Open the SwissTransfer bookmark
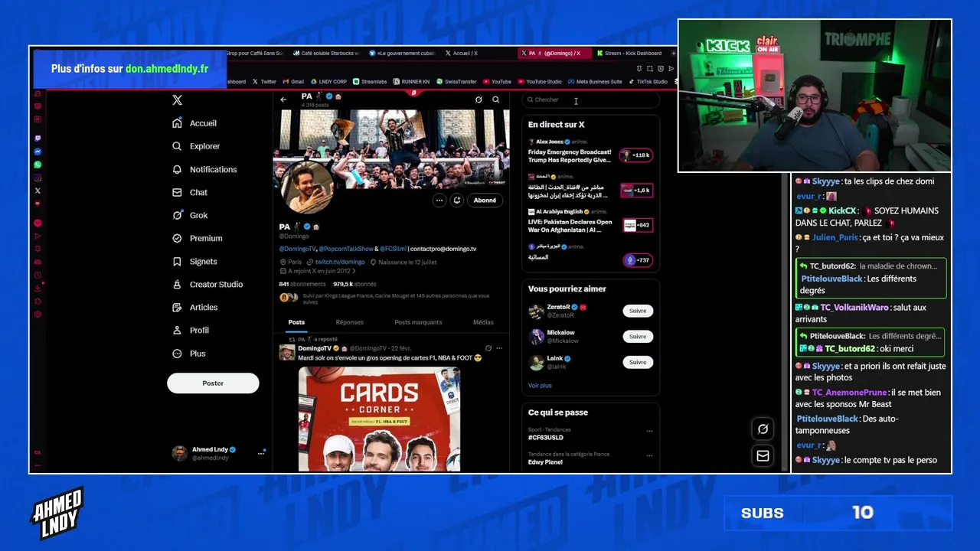This screenshot has width=980, height=551. point(456,82)
